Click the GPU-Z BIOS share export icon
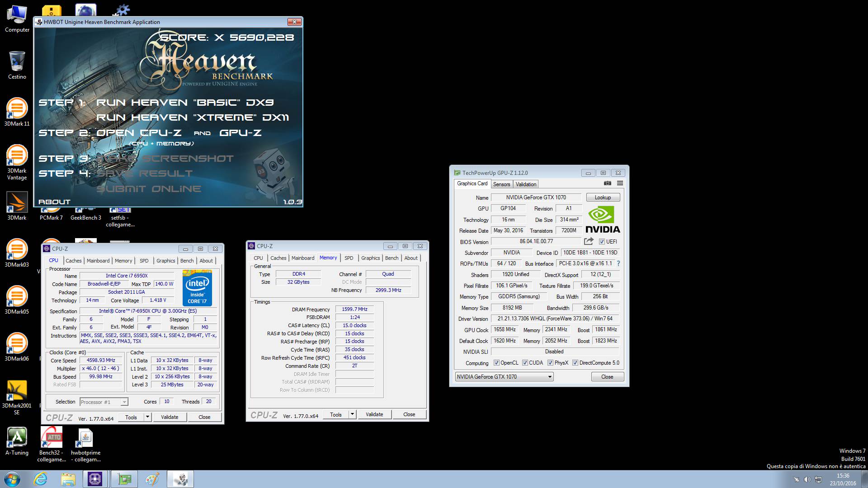The image size is (868, 488). tap(589, 241)
